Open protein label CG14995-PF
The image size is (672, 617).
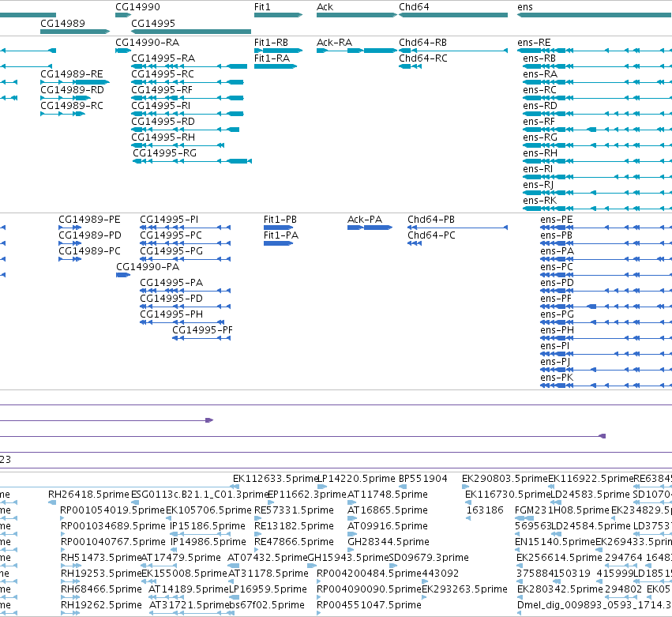point(202,330)
